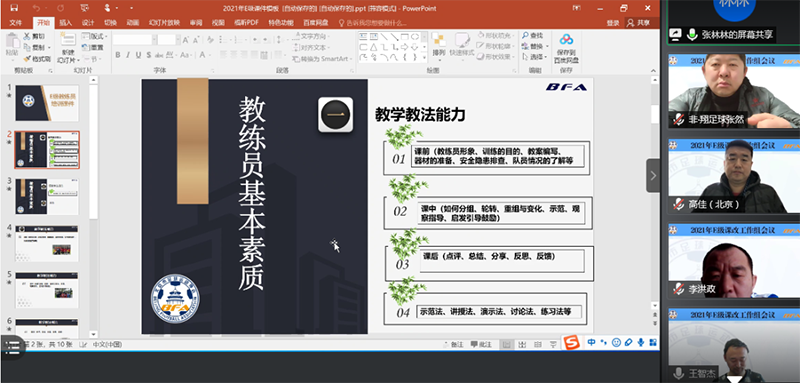Click the Save icon in quick access toolbar

14,8
